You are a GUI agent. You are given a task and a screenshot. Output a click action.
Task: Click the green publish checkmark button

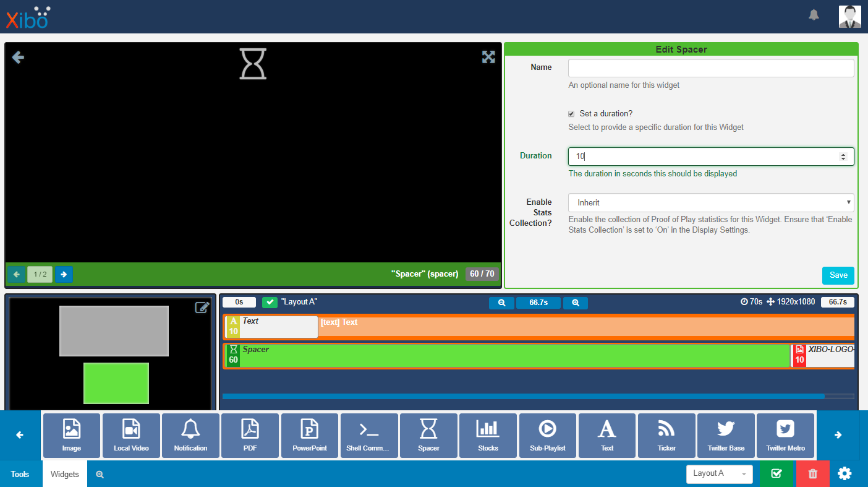[x=777, y=473]
